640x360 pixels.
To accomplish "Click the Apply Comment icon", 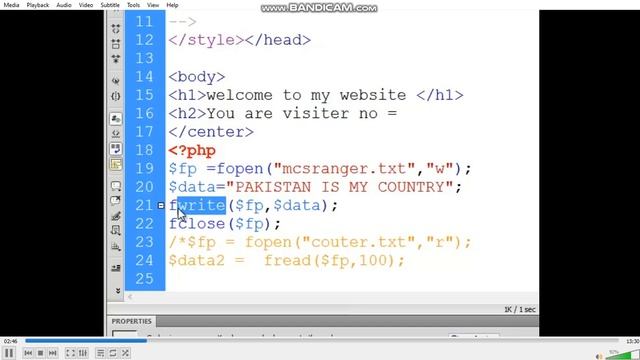I will click(116, 186).
